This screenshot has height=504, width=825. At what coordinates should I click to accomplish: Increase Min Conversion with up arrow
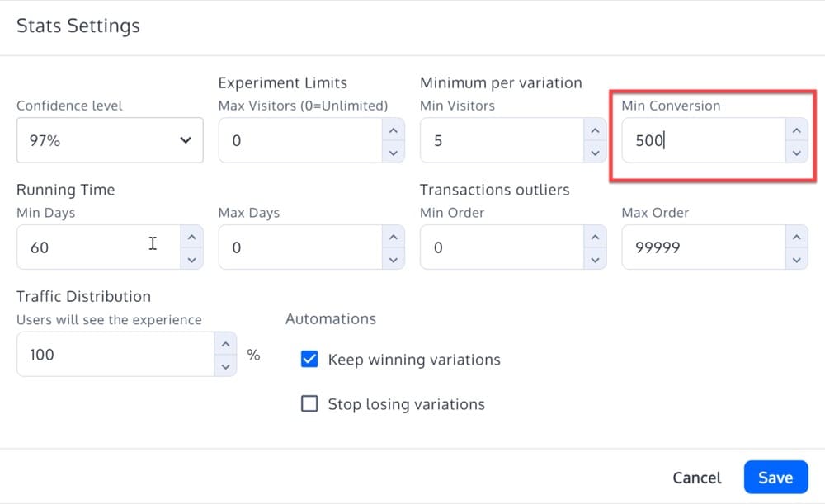click(x=797, y=130)
